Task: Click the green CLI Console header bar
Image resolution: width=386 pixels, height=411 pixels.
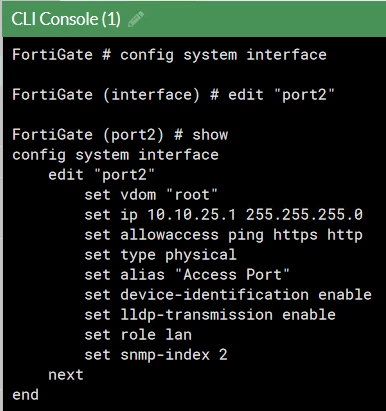Action: pyautogui.click(x=194, y=19)
